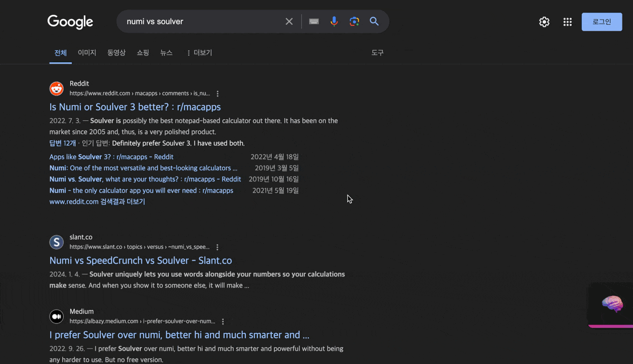The height and width of the screenshot is (364, 633).
Task: Open 'Is Numi or Soulver 3 better?' result
Action: pyautogui.click(x=135, y=107)
